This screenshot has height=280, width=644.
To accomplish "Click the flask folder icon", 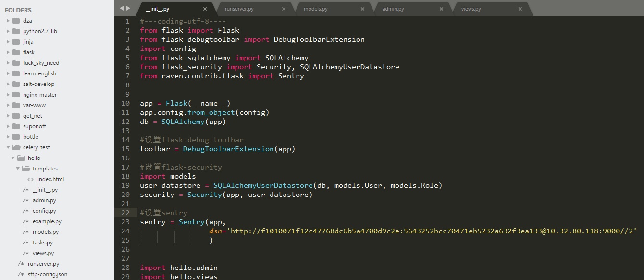I will point(16,52).
